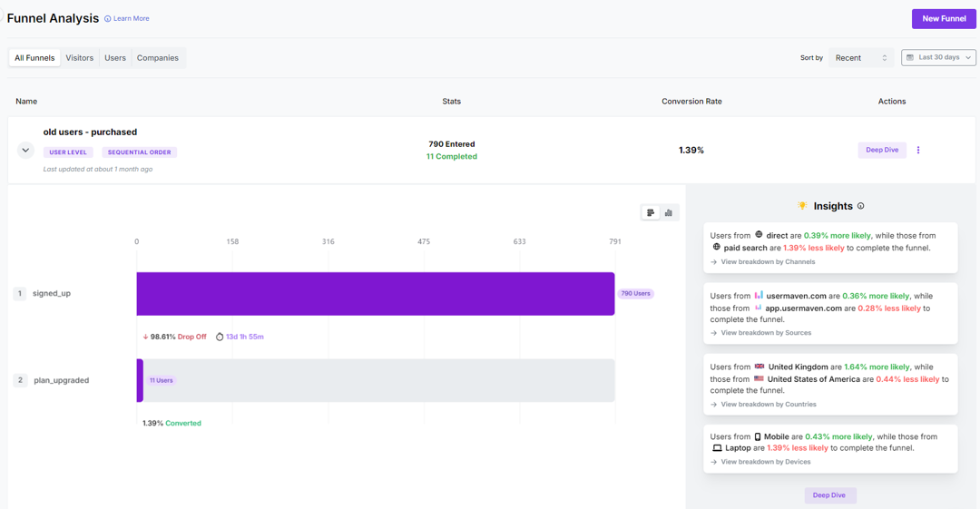Click the plan_upgraded step label

(x=62, y=380)
